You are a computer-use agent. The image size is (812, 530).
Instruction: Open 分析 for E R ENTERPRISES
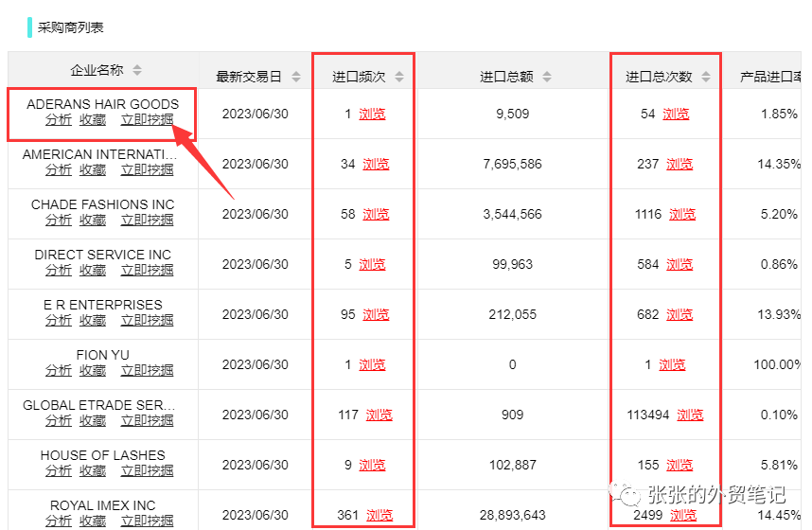coord(59,321)
